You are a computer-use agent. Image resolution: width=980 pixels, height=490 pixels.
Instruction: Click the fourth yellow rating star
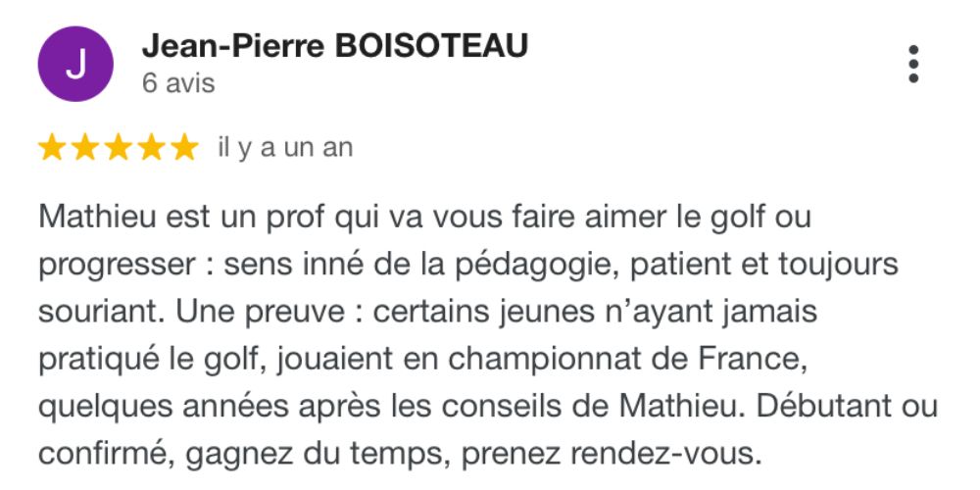tap(151, 149)
